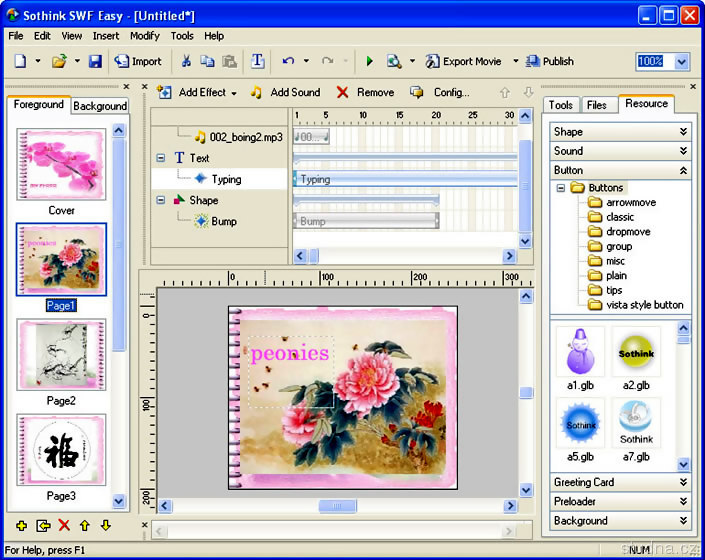This screenshot has height=560, width=705.
Task: Switch to the Background tab
Action: pos(99,106)
